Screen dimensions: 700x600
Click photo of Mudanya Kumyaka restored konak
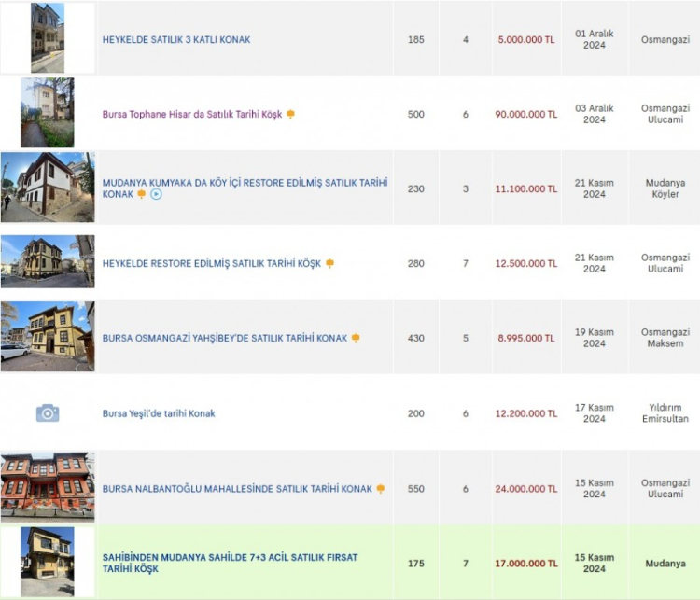[48, 188]
